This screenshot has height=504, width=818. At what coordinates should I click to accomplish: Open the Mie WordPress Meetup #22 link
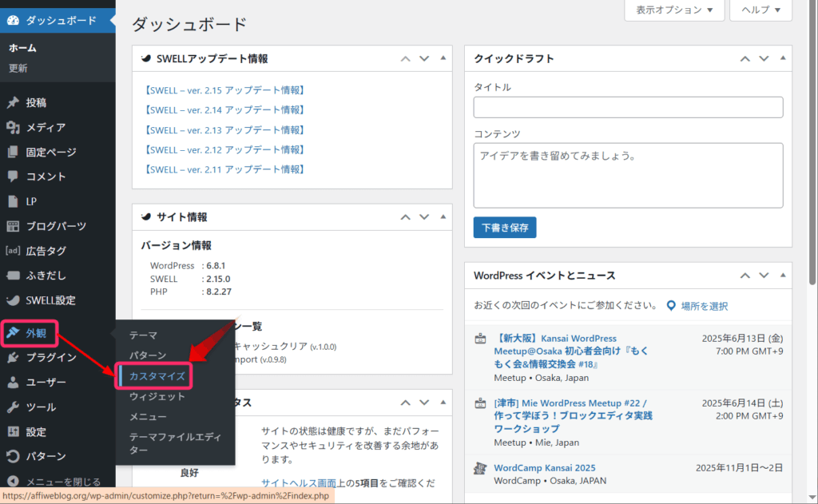pos(573,416)
